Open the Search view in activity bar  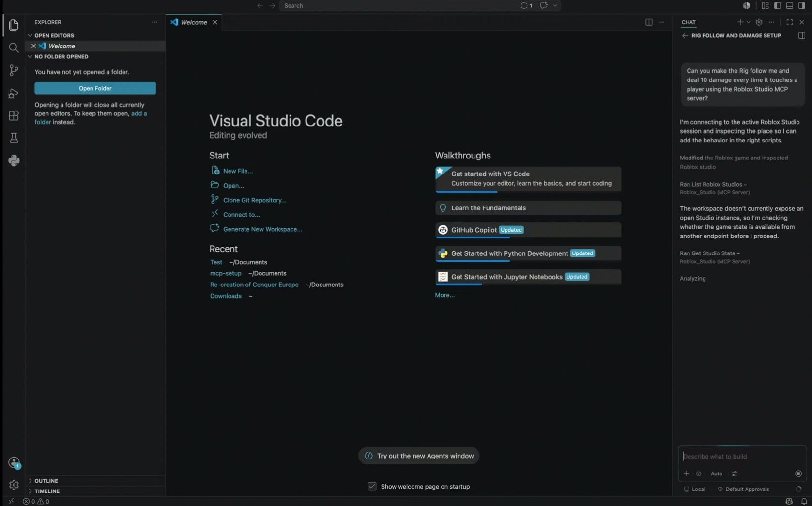coord(14,47)
